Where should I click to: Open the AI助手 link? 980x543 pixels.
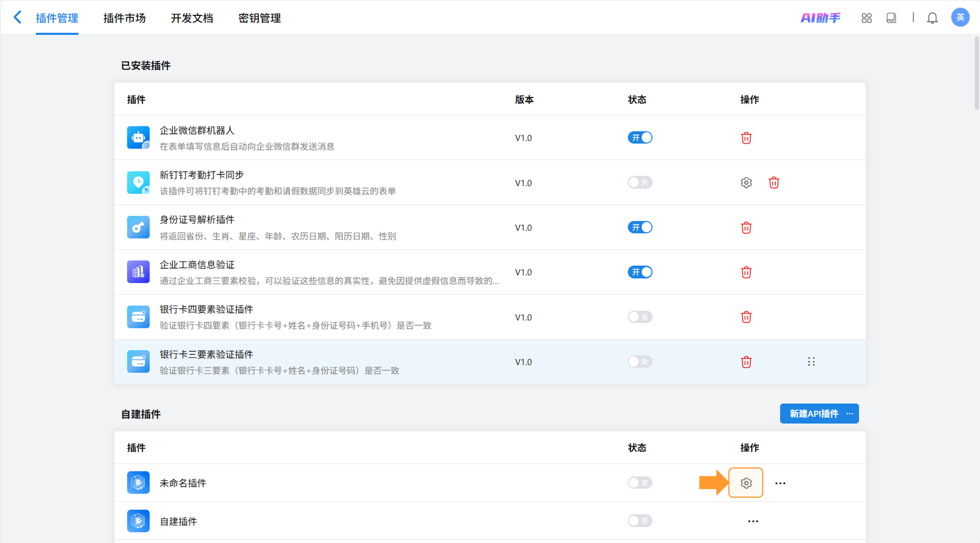tap(820, 18)
